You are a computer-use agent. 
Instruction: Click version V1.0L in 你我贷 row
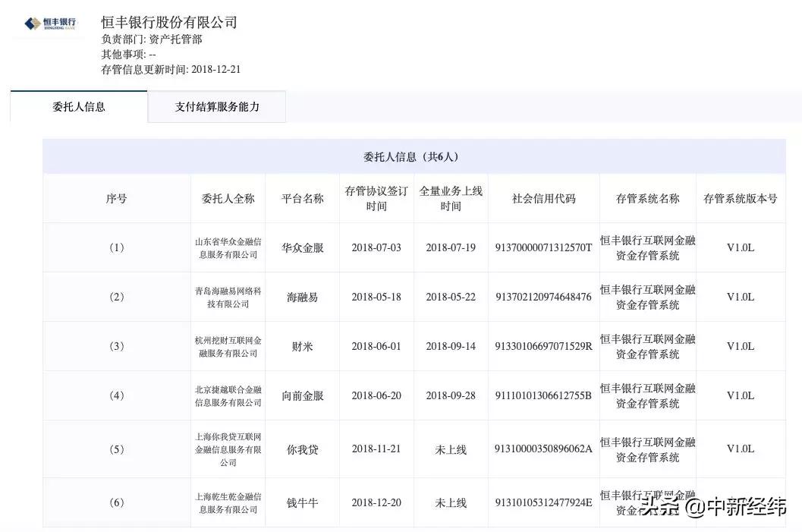(x=740, y=449)
